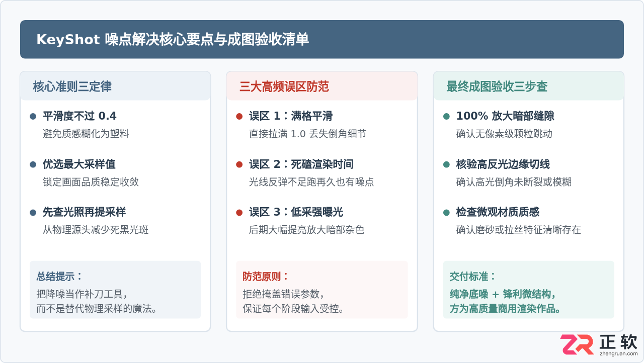The width and height of the screenshot is (644, 363).
Task: Click the '总结提示：' label
Action: [x=59, y=277]
